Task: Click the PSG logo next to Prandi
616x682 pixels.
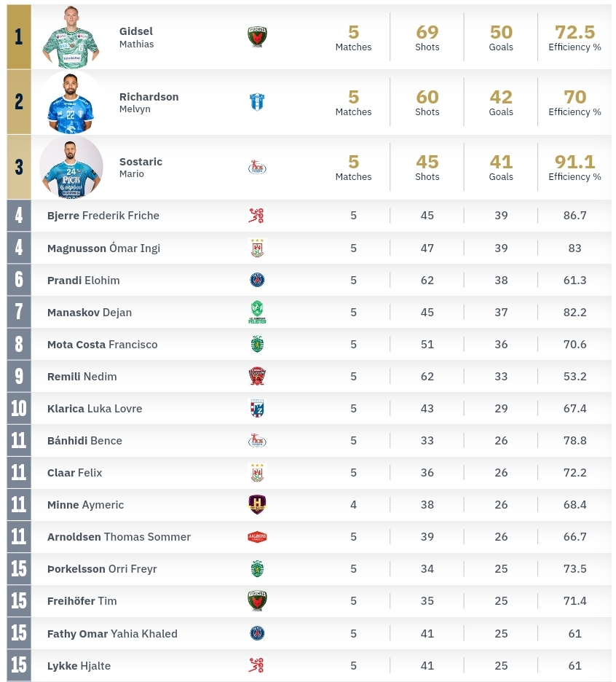Action: (x=257, y=280)
